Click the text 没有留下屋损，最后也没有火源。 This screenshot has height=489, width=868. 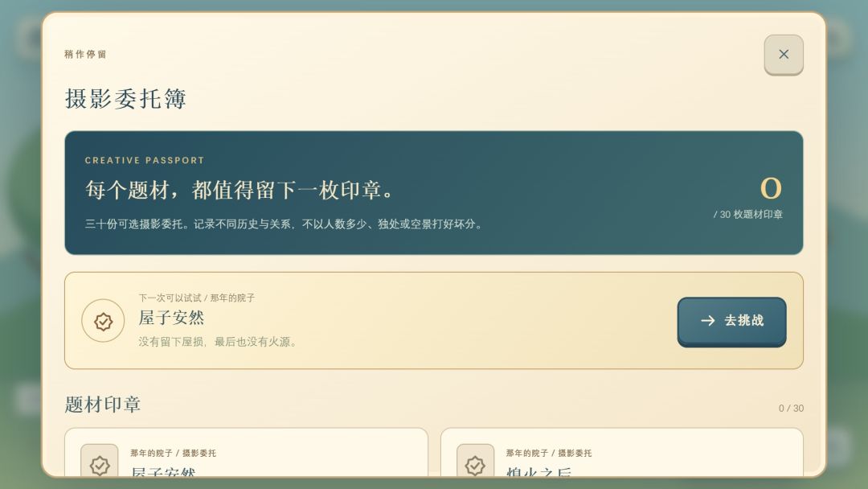(218, 342)
